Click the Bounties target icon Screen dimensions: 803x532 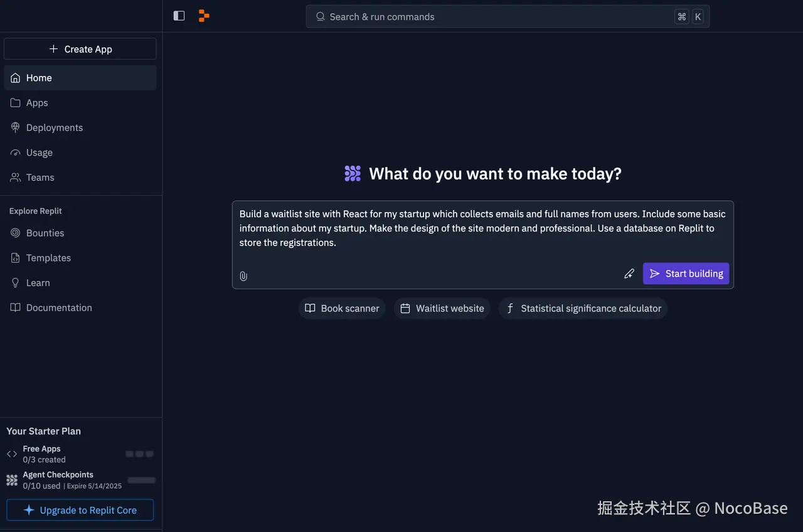click(14, 233)
